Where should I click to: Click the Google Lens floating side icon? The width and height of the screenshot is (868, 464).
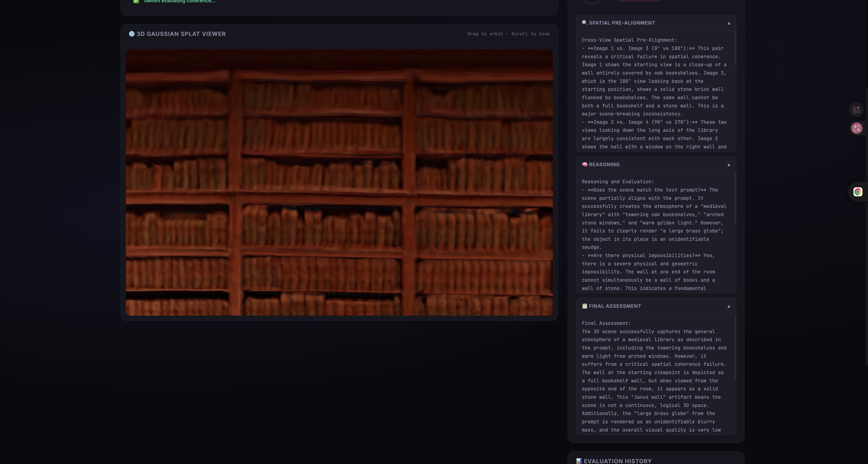point(857,192)
